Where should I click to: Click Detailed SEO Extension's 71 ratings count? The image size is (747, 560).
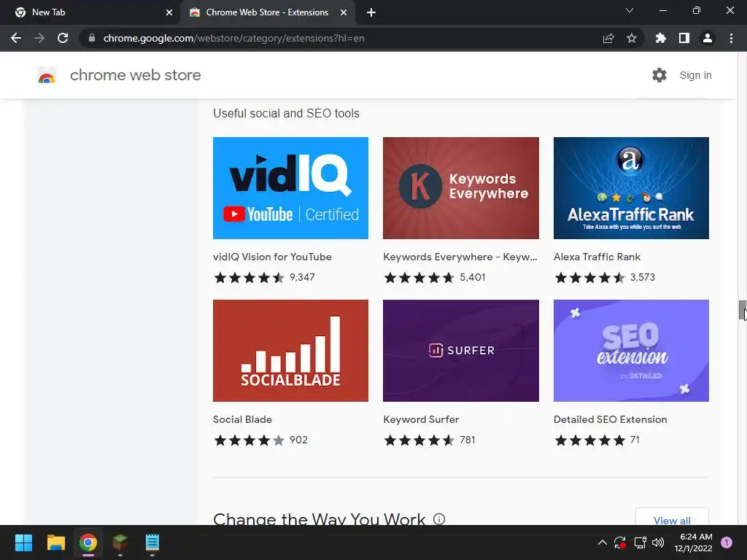point(635,440)
